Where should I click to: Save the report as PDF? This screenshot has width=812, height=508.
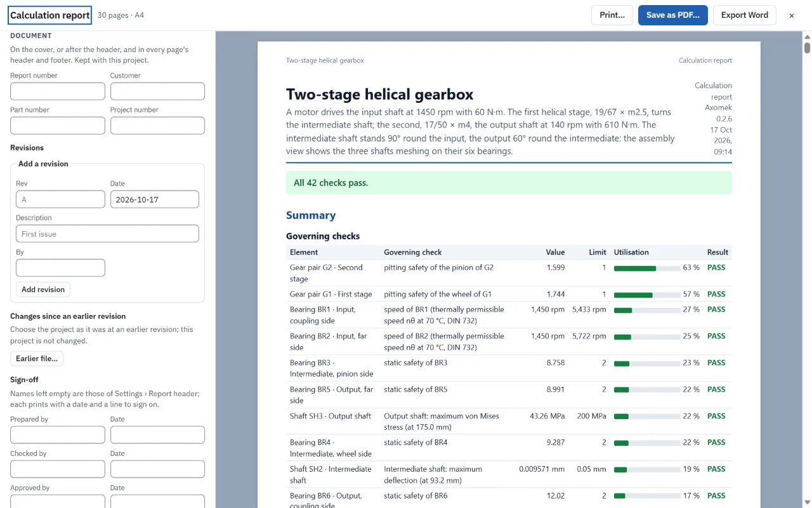(673, 15)
